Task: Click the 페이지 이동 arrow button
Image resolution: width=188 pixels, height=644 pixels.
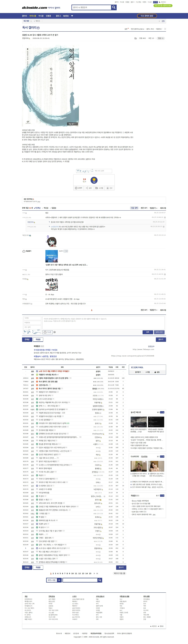Action: (120, 573)
